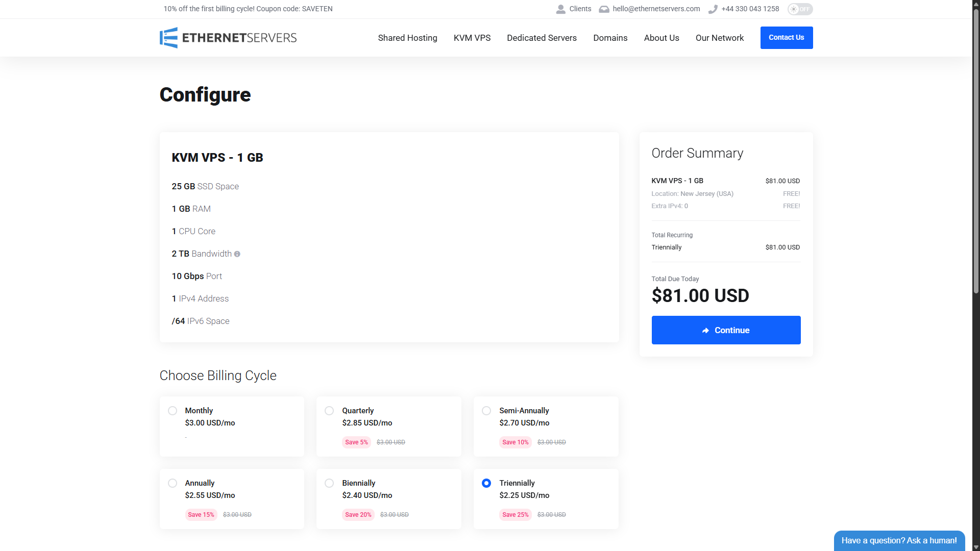Click the hello@ethernetservers.com email link
980x551 pixels.
point(656,9)
